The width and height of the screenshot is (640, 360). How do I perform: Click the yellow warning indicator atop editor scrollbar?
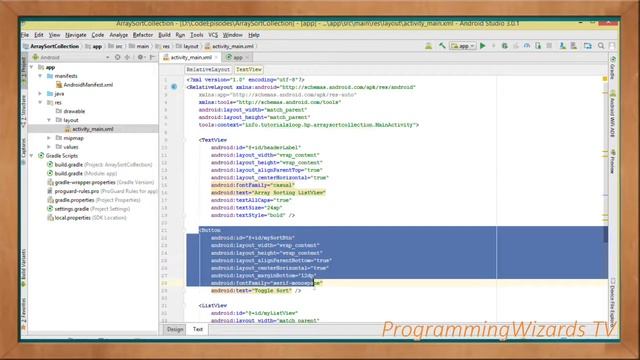pos(605,79)
